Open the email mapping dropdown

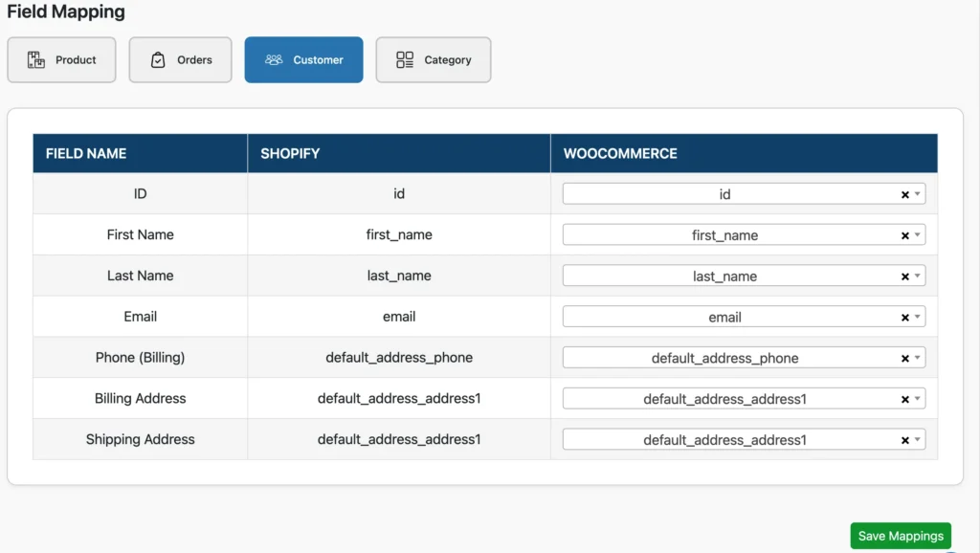(x=918, y=317)
